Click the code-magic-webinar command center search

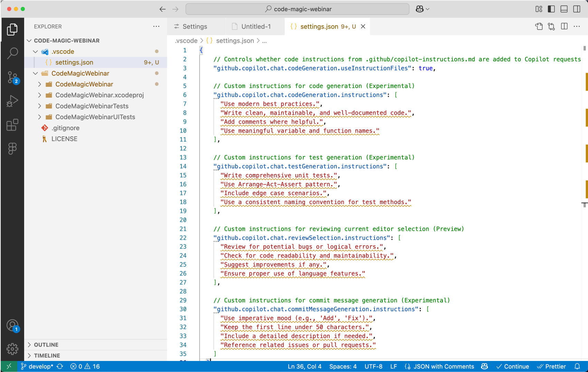click(297, 9)
